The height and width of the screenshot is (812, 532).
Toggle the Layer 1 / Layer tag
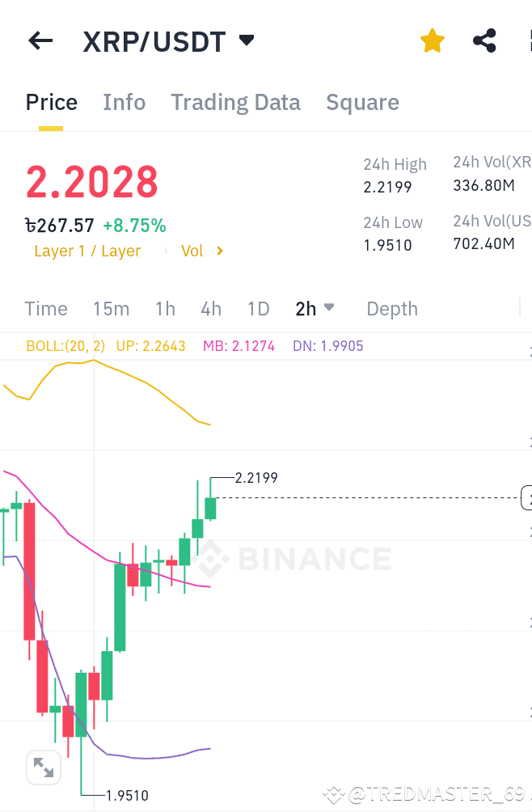[x=87, y=251]
